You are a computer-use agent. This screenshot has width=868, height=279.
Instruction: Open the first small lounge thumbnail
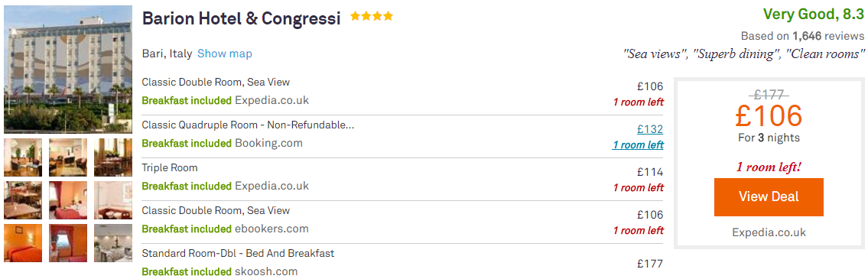(x=23, y=157)
